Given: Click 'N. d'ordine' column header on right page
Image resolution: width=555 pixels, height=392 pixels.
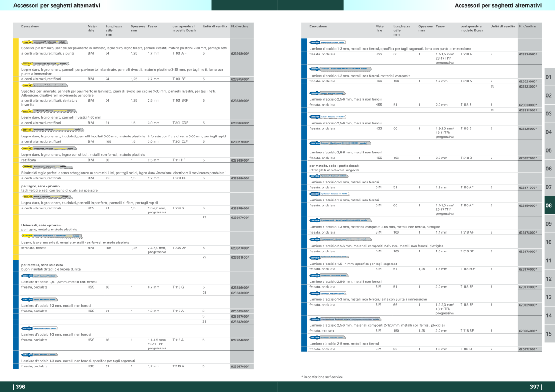Looking at the screenshot, I should (527, 26).
